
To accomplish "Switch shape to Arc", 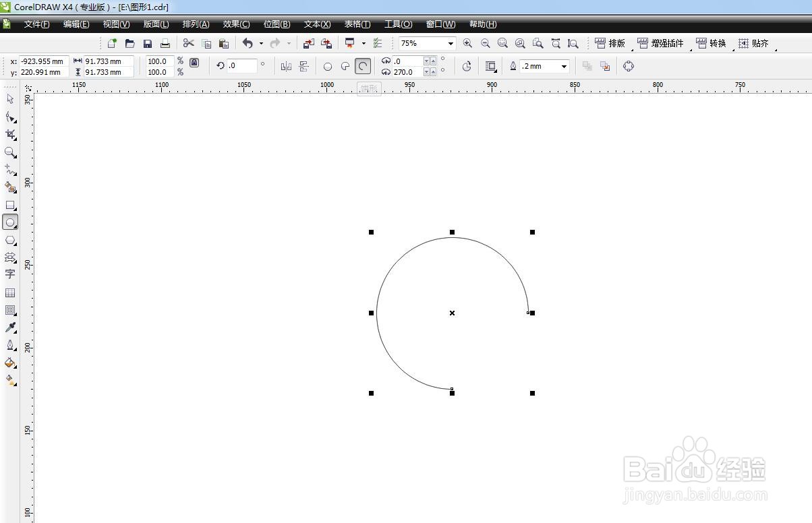I will (363, 66).
